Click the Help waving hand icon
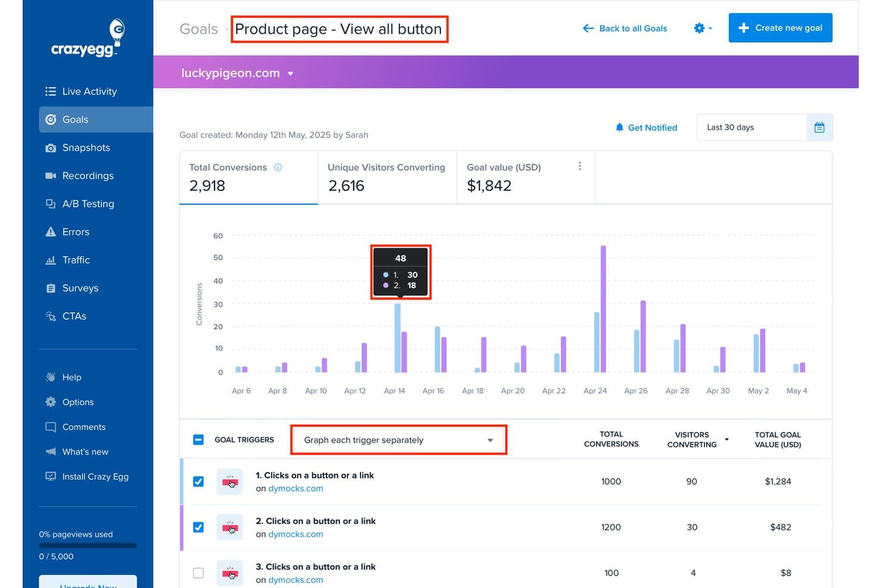882x588 pixels. coord(51,377)
